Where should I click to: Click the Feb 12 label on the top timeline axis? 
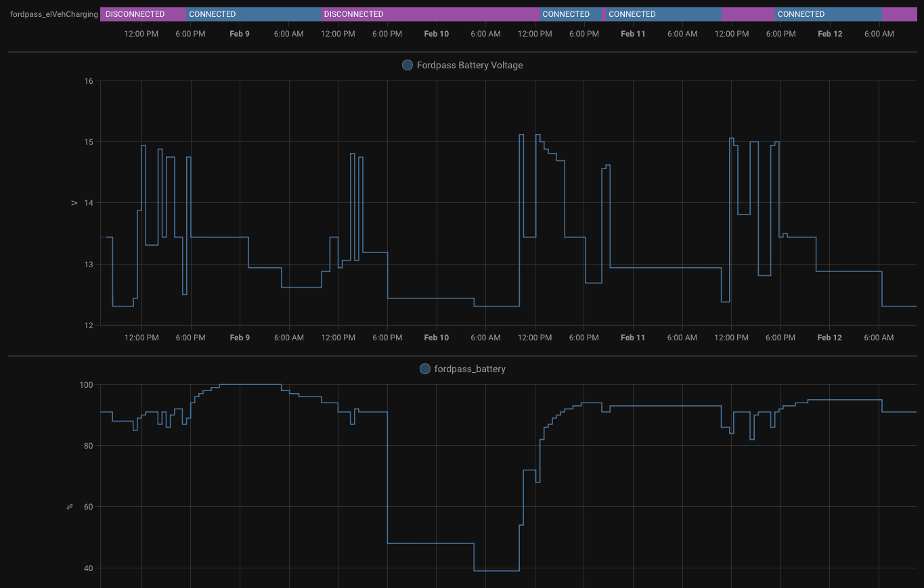point(830,34)
